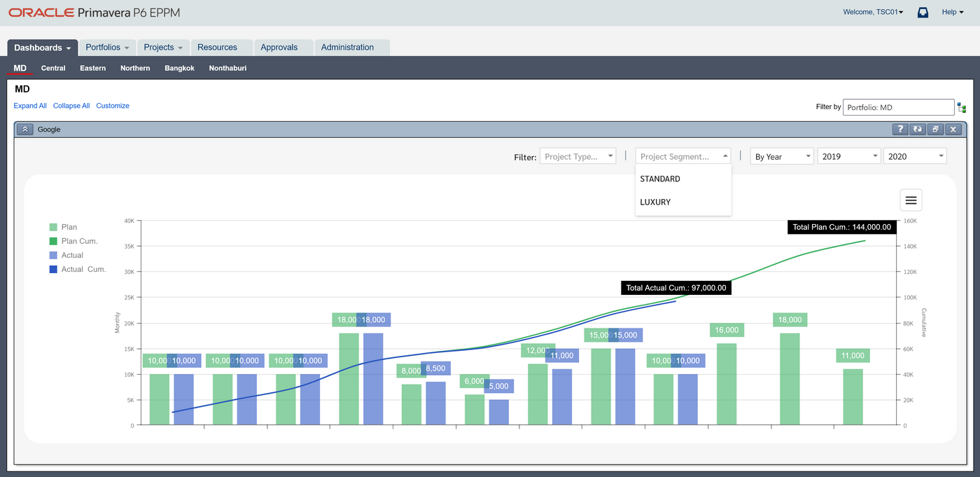Click the Customize link
Screen dimensions: 980x477
click(113, 106)
